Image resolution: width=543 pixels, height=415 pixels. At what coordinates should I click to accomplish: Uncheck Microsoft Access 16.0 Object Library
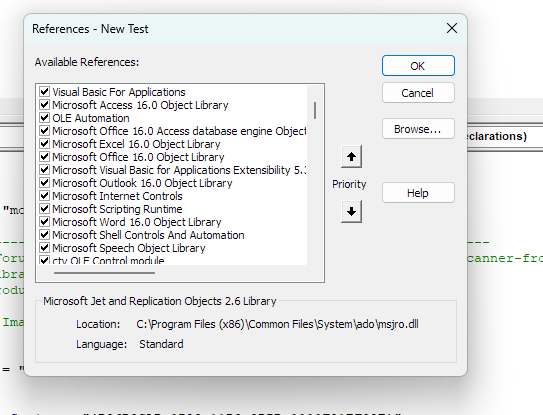[44, 105]
